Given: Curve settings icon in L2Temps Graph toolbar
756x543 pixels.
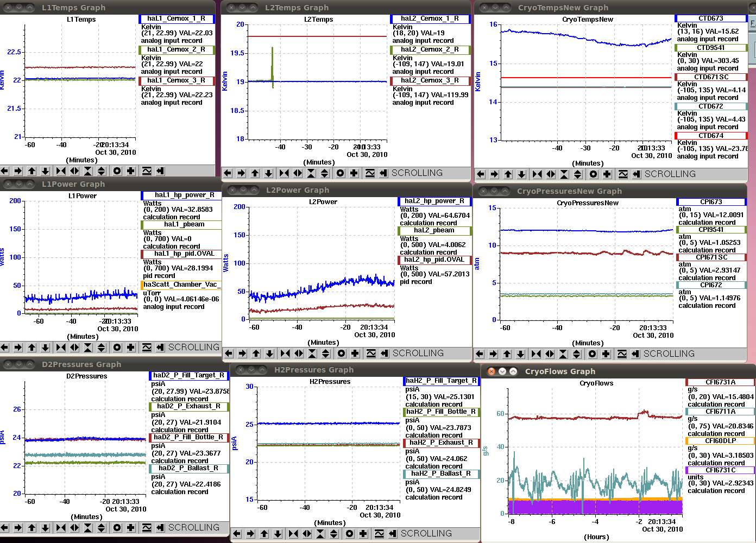Looking at the screenshot, I should pyautogui.click(x=370, y=173).
